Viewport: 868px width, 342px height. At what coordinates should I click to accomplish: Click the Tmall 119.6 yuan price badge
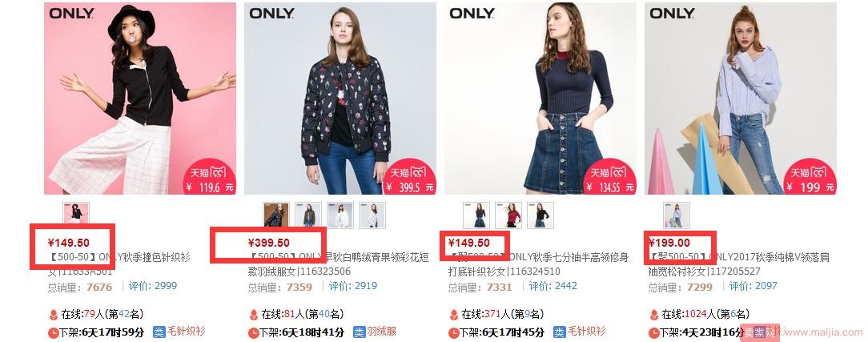pos(209,176)
